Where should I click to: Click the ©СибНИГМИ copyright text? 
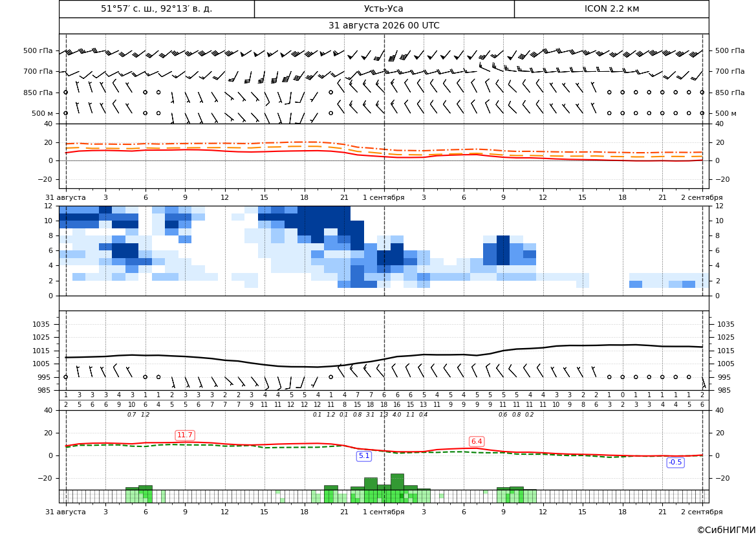(x=726, y=530)
